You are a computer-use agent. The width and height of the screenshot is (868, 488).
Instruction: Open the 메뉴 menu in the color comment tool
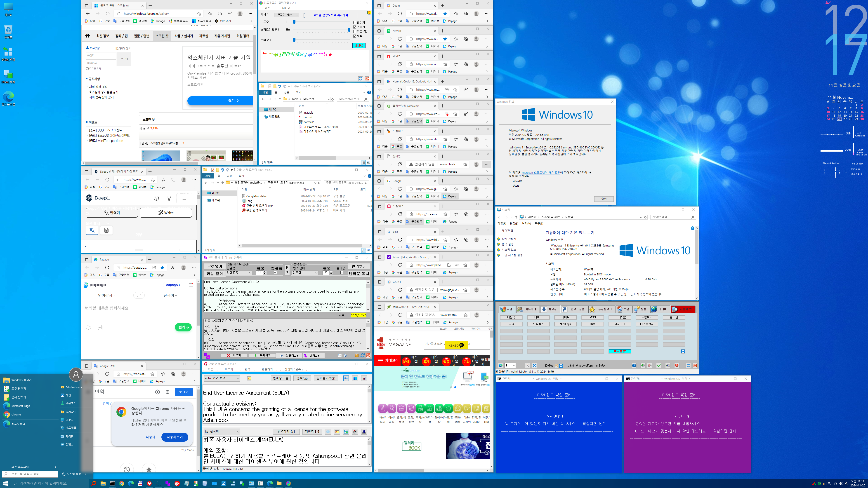click(267, 8)
